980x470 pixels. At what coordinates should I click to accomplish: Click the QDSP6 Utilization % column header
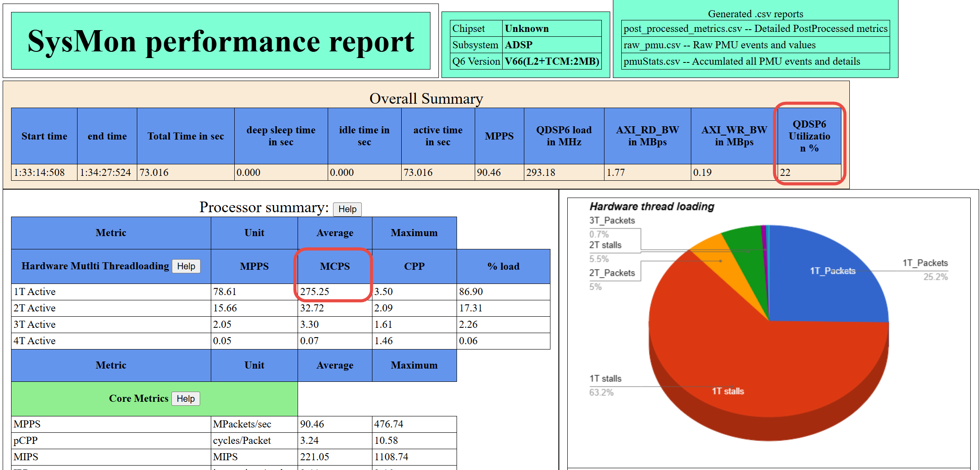click(x=809, y=136)
